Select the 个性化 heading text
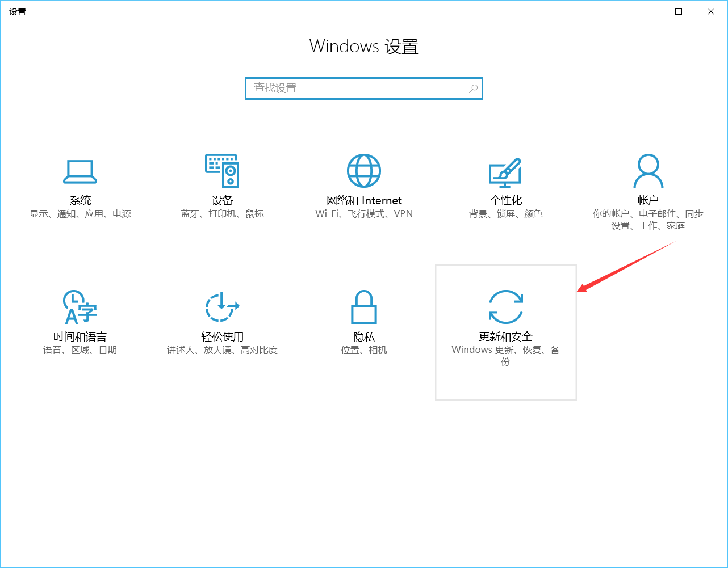 pos(506,200)
